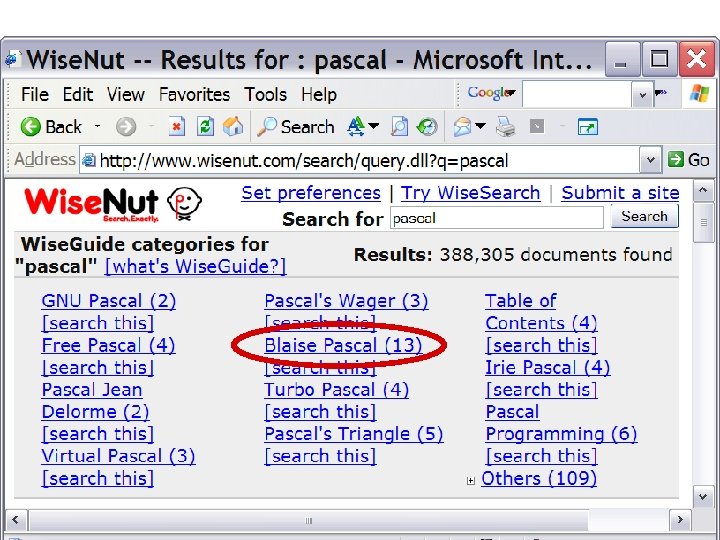Open the Irie Pascal (4) category

click(x=547, y=367)
